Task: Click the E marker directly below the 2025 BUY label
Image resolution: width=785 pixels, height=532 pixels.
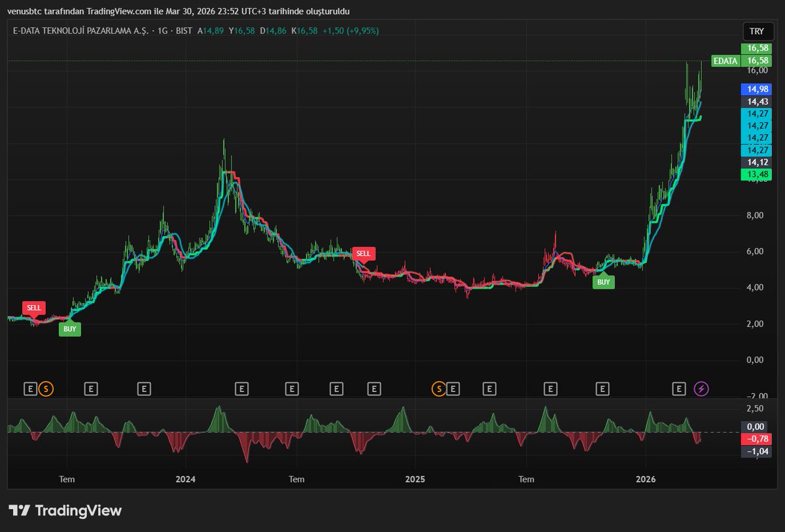Action: pos(602,389)
